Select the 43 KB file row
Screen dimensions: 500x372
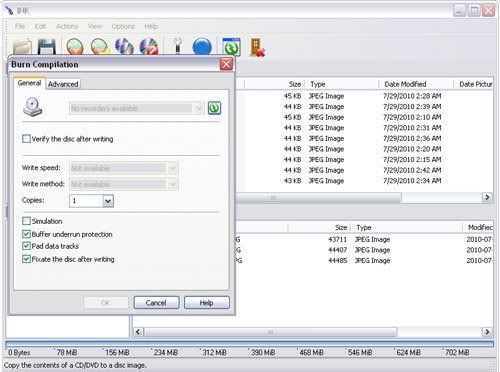tap(363, 181)
